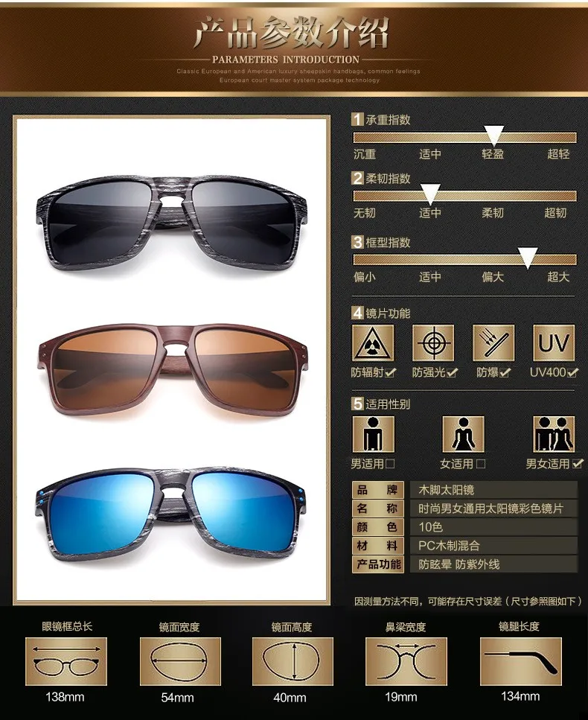The height and width of the screenshot is (720, 588).
Task: Click the radiation protection triangle icon
Action: [373, 343]
